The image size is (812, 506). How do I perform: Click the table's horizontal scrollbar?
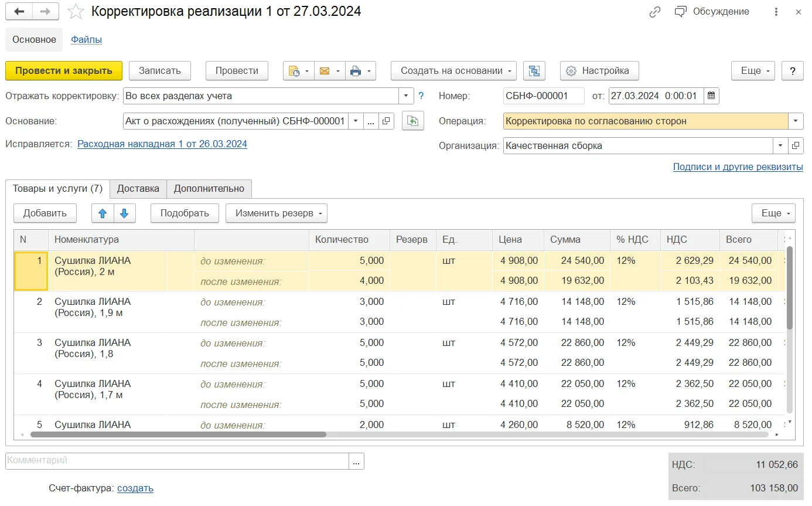(x=178, y=434)
